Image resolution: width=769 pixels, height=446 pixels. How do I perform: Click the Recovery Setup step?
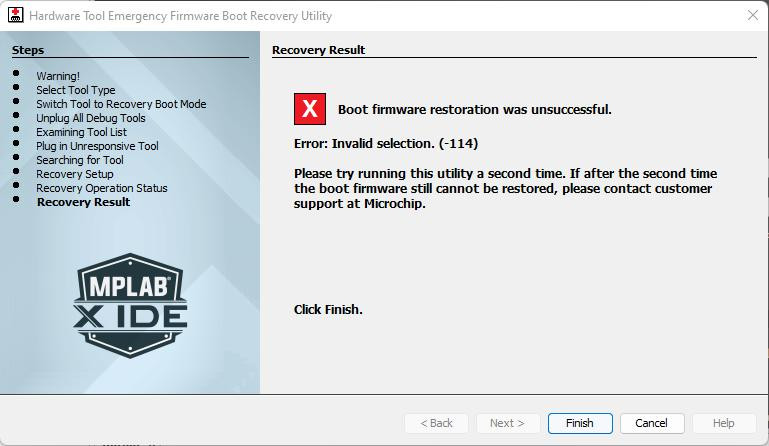coord(75,174)
